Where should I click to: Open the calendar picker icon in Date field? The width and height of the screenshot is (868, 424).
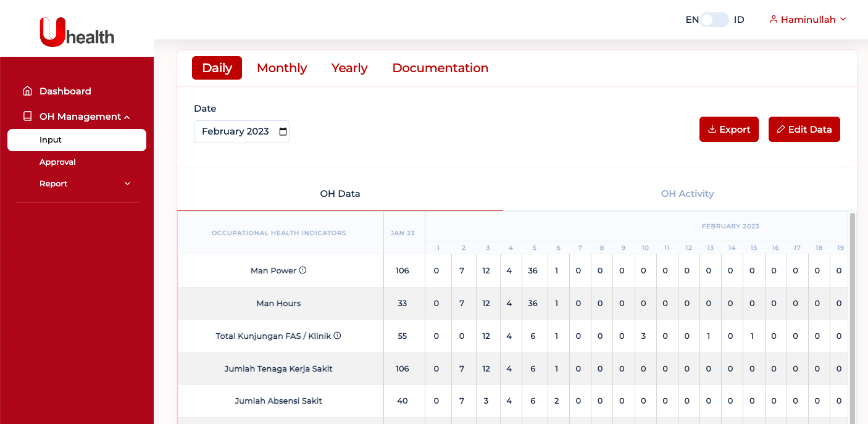[283, 131]
